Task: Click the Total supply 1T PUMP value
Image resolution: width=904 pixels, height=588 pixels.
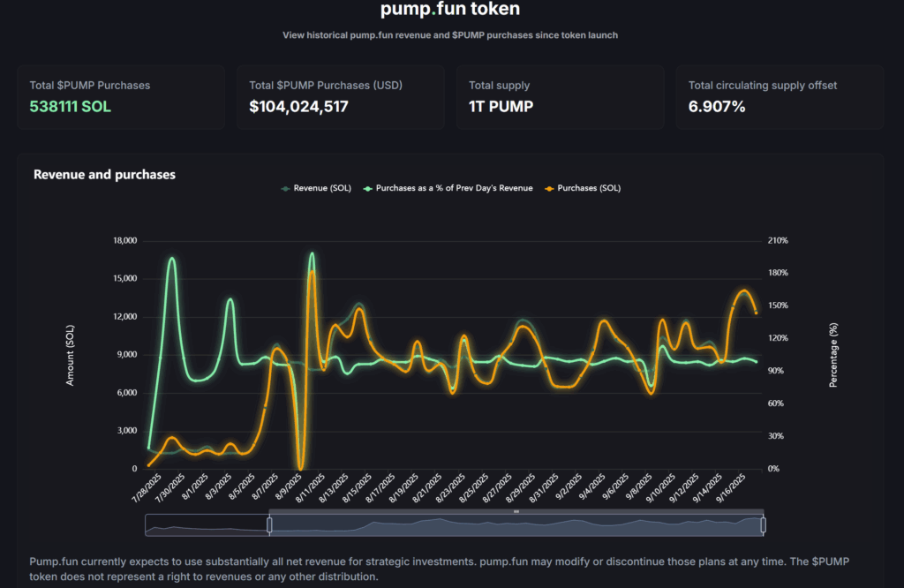Action: point(501,107)
